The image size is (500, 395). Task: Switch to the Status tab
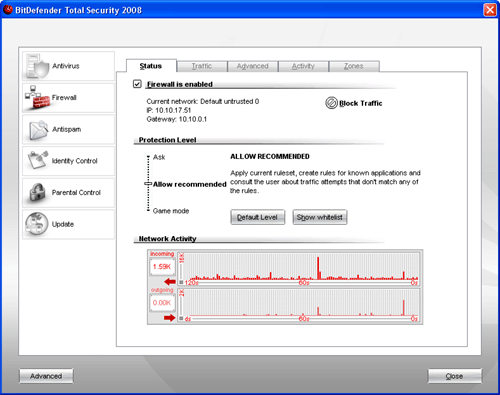point(151,66)
